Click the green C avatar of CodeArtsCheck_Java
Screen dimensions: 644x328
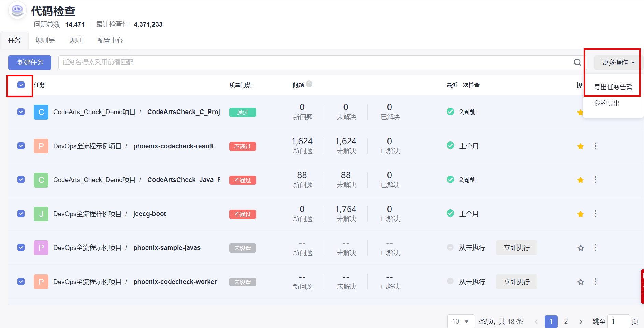pos(41,180)
